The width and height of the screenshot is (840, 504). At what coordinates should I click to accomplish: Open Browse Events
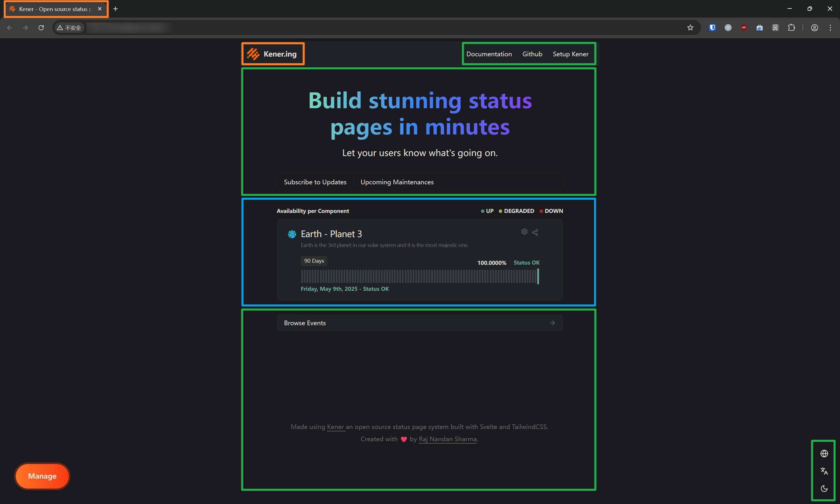pos(420,323)
